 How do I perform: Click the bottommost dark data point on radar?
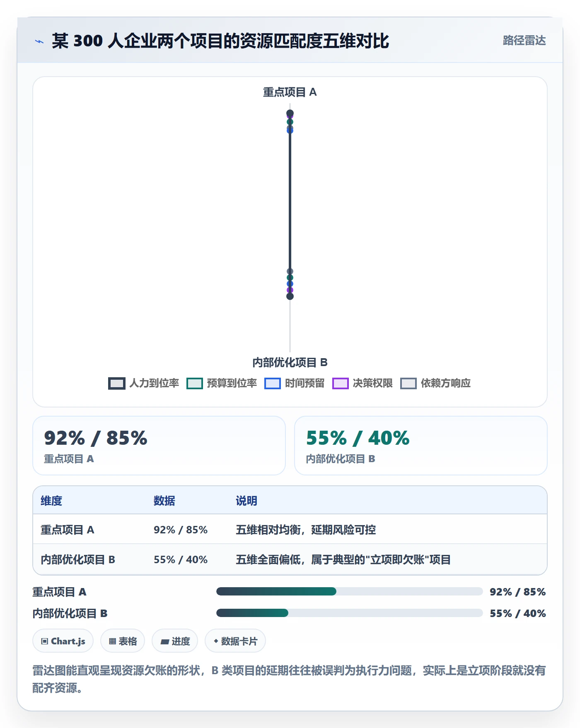(290, 296)
